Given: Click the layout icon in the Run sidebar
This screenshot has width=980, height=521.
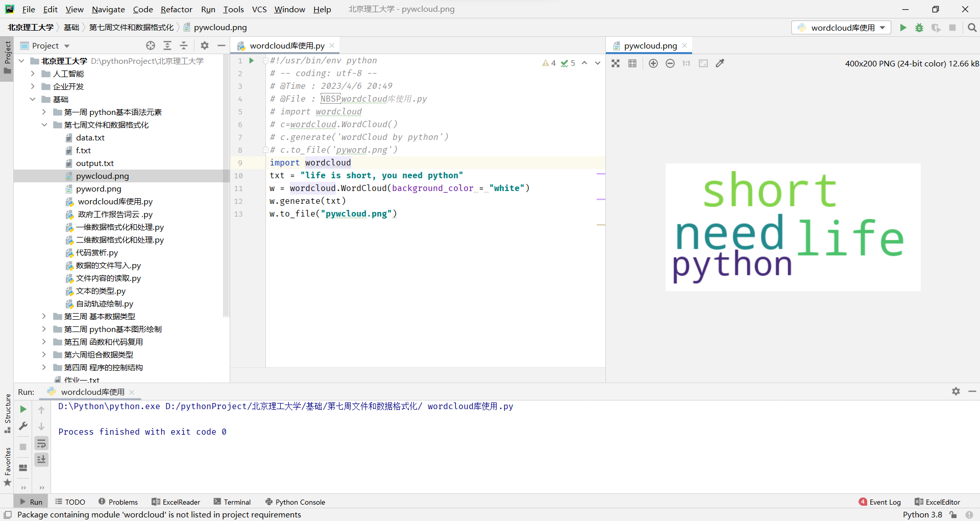Looking at the screenshot, I should click(x=23, y=468).
